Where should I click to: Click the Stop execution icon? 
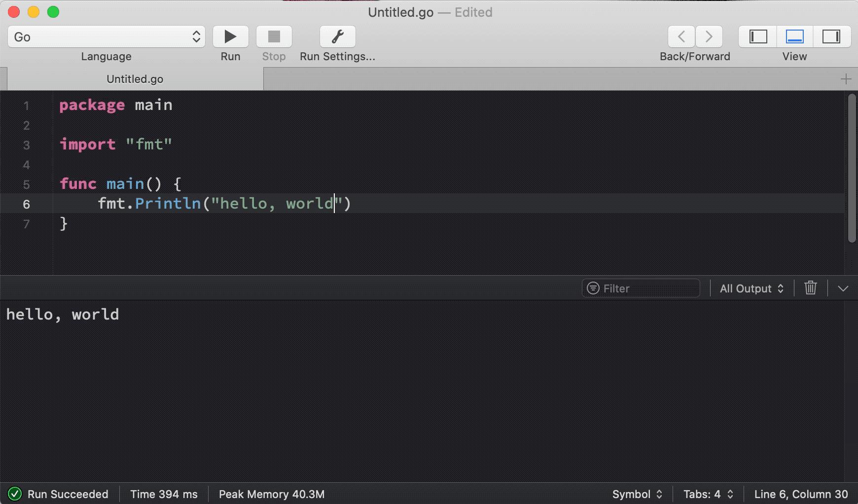pyautogui.click(x=274, y=36)
